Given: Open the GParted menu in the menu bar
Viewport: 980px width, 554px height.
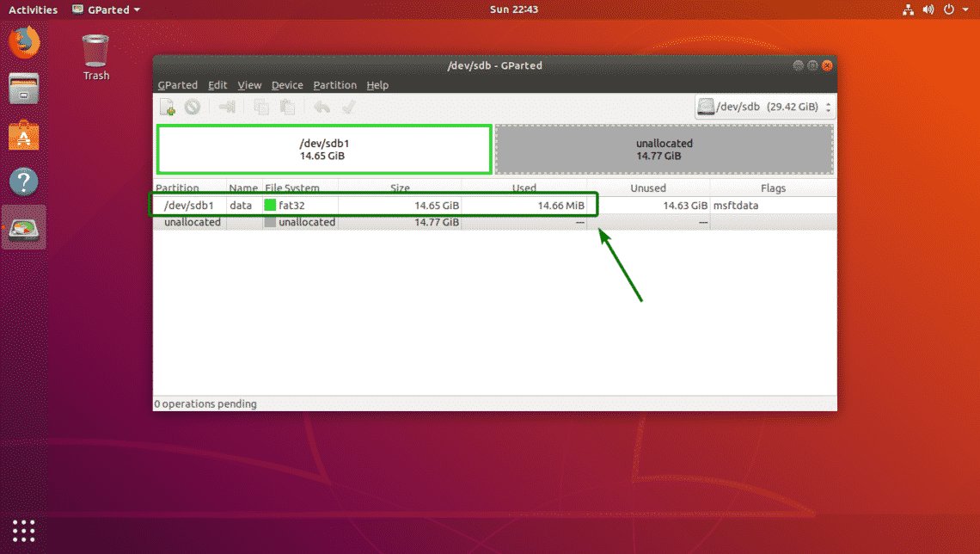Looking at the screenshot, I should click(x=177, y=85).
